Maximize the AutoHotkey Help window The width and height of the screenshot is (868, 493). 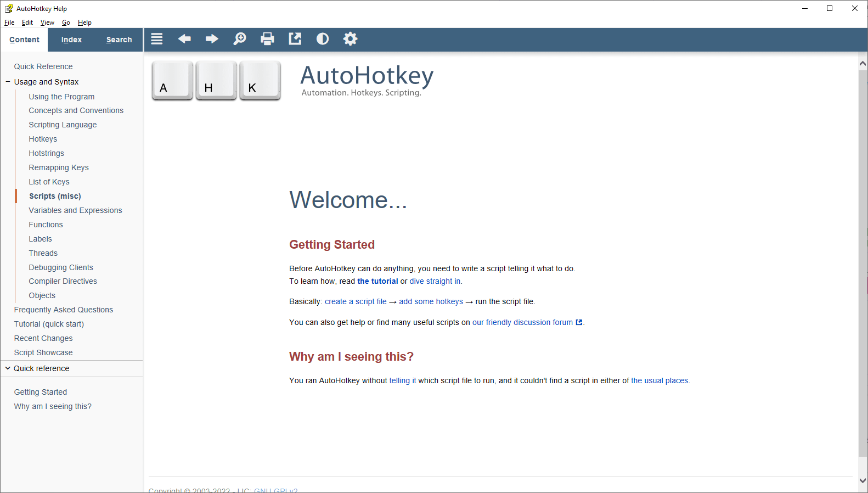[x=830, y=8]
